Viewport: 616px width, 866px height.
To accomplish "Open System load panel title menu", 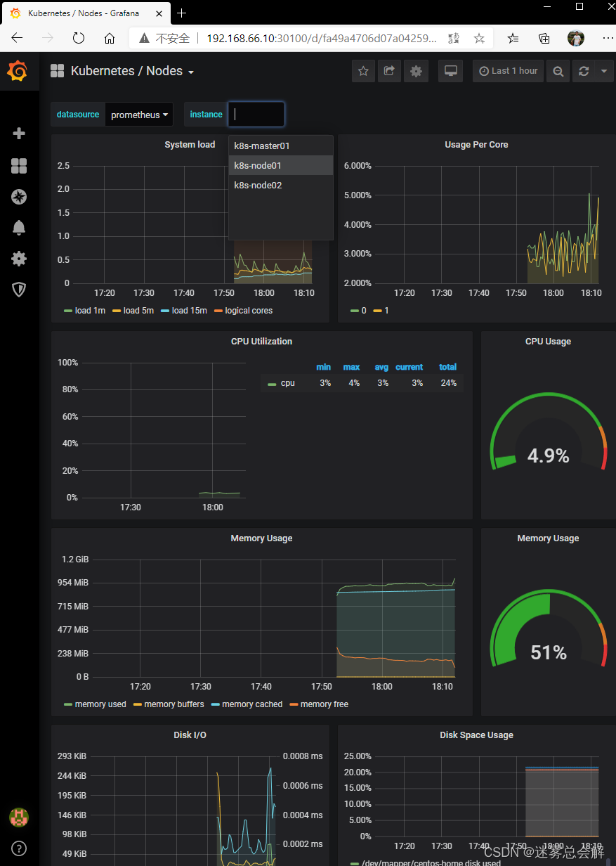I will click(190, 145).
